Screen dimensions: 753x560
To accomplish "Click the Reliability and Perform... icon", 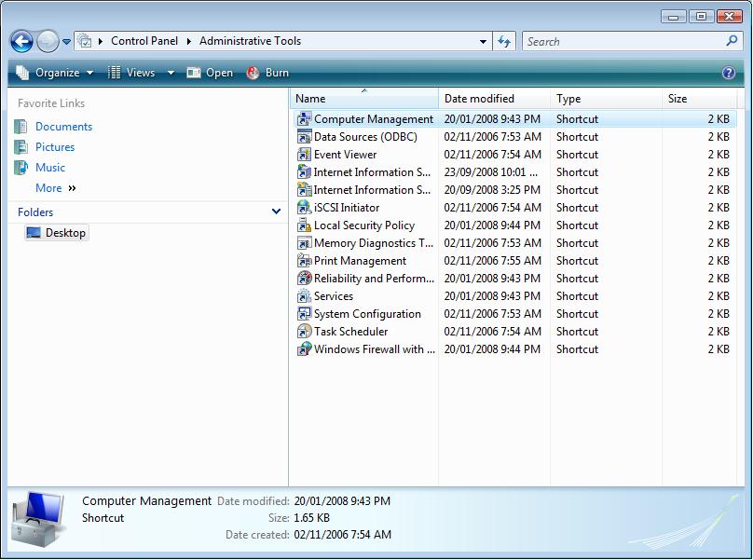I will (304, 278).
